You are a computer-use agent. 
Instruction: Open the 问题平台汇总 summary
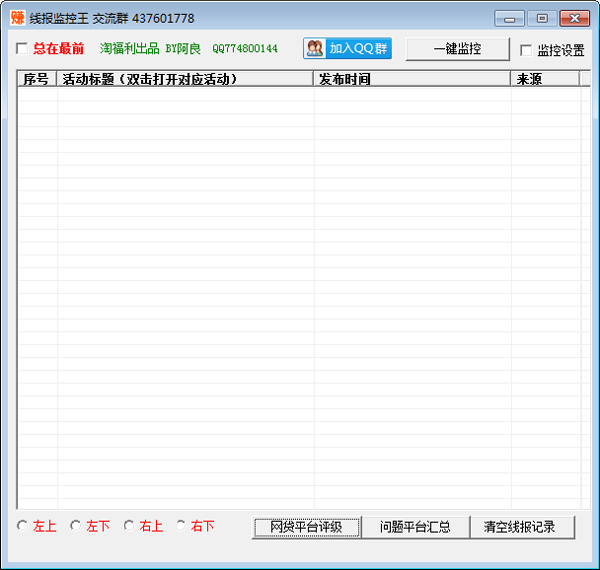pyautogui.click(x=414, y=527)
